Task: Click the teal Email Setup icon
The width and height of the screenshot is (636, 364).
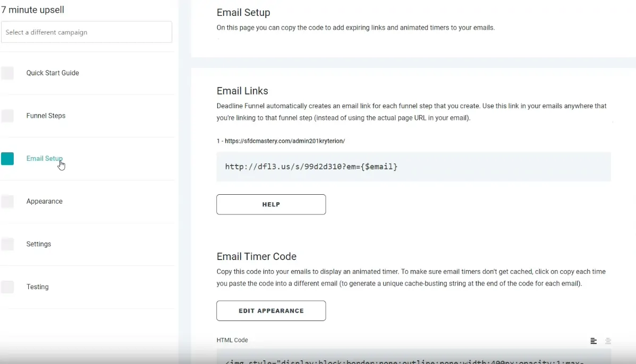Action: click(x=7, y=159)
